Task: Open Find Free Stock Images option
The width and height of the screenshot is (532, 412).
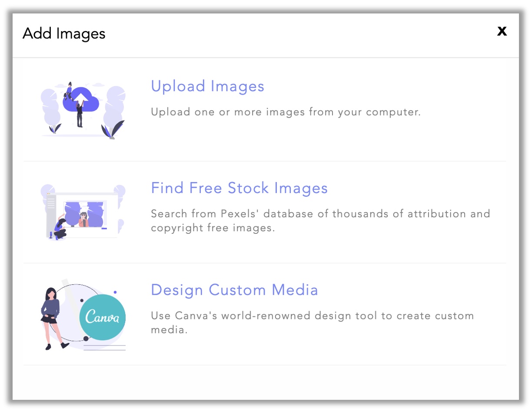Action: coord(239,188)
